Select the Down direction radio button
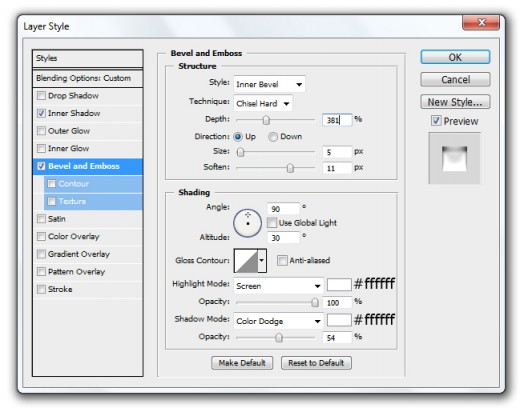Screen dimensions: 520x408 tap(273, 137)
